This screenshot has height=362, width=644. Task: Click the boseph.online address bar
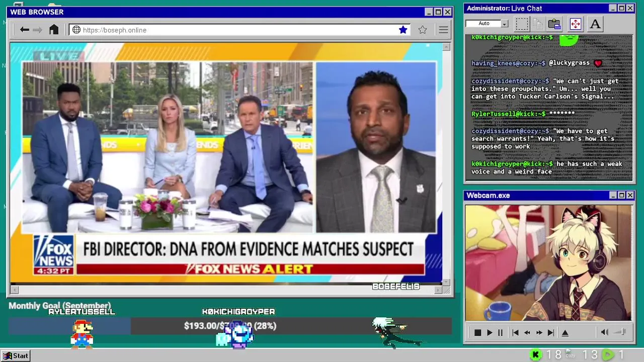pyautogui.click(x=239, y=30)
